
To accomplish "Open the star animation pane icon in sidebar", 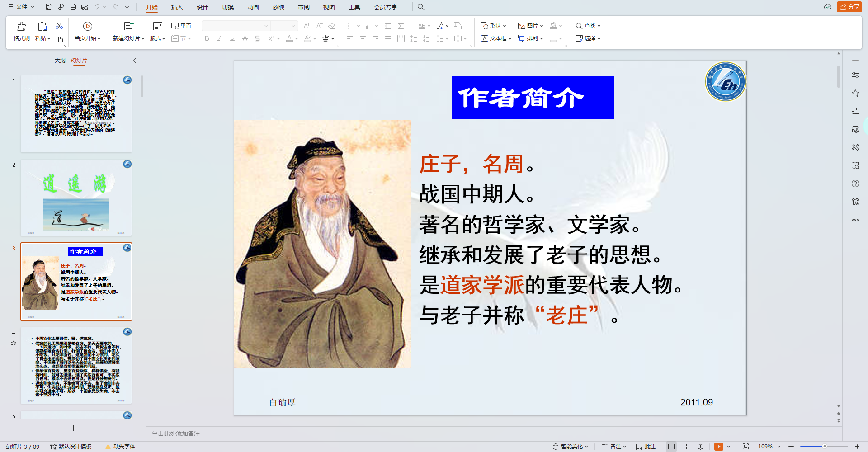I will (855, 93).
